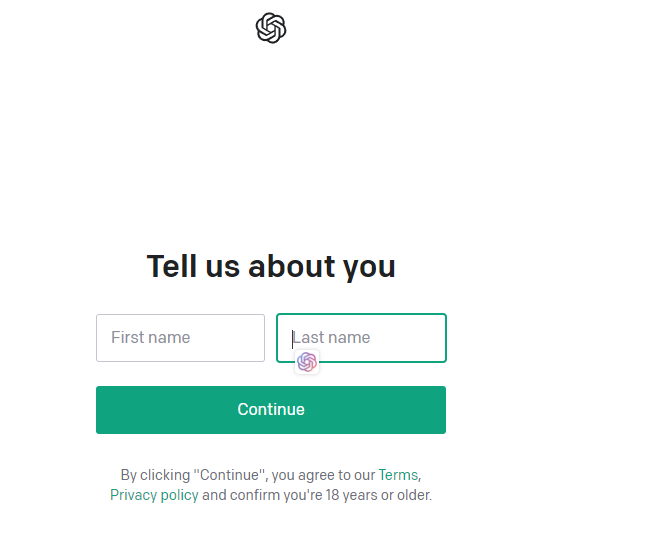Place cursor in the left name field
The width and height of the screenshot is (660, 542).
180,338
